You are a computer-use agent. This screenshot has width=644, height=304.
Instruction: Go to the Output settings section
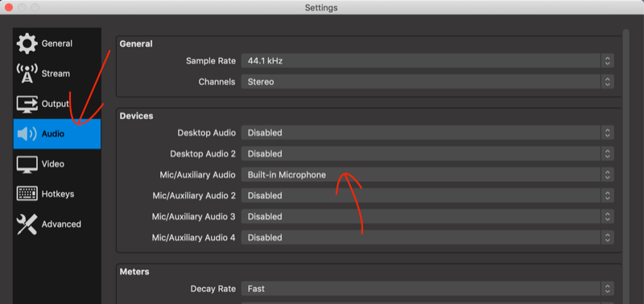click(56, 104)
